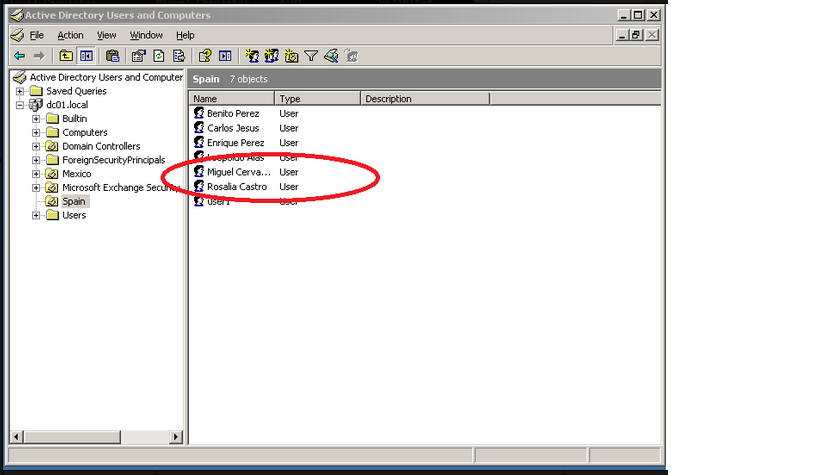
Task: Select the Carlos Jesus name
Action: click(x=233, y=128)
